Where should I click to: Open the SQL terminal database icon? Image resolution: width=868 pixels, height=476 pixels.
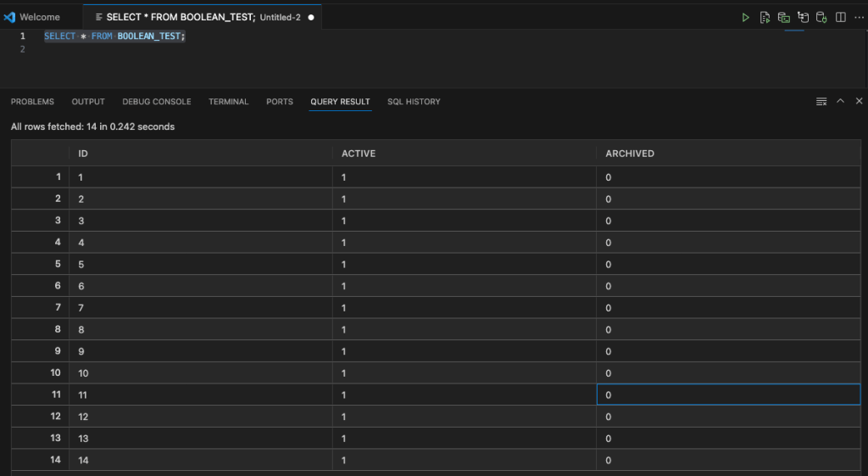point(784,17)
